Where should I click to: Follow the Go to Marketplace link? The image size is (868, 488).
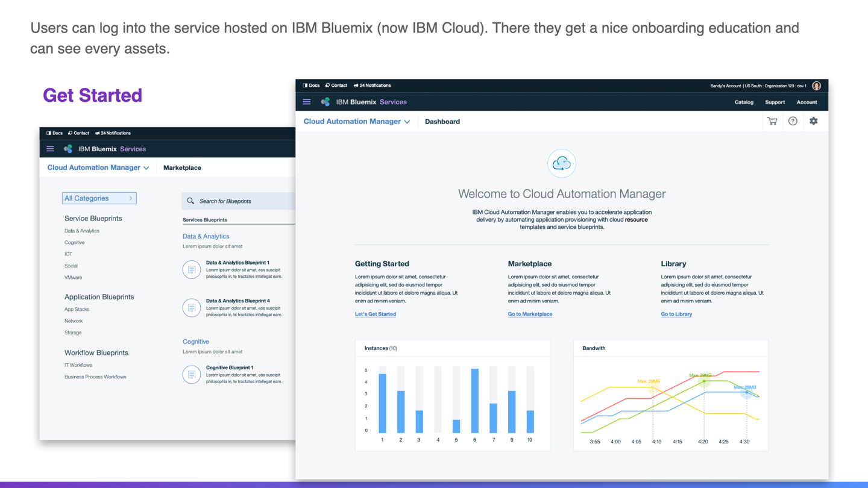click(530, 314)
